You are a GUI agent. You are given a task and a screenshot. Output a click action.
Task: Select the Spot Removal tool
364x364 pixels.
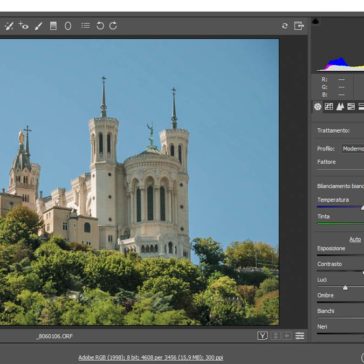(9, 26)
